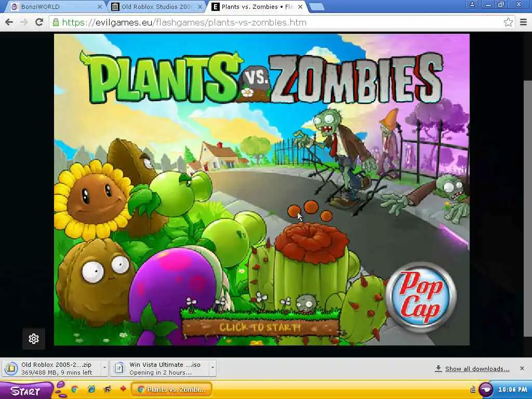This screenshot has width=532, height=399.
Task: Expand the Old Roblox zip download options
Action: point(104,368)
